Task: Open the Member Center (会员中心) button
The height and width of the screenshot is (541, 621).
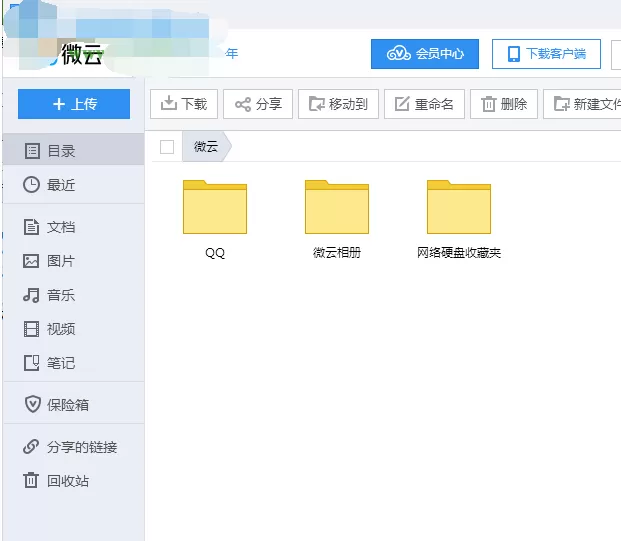Action: click(425, 54)
